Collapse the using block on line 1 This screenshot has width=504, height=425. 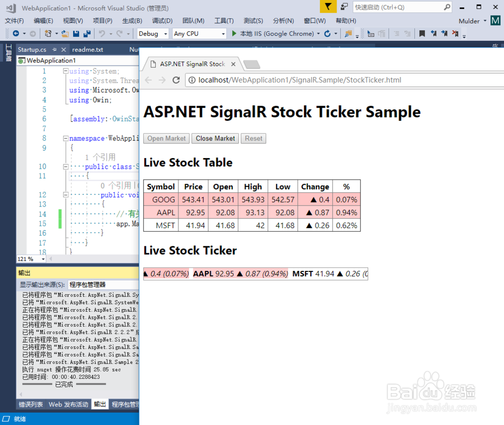click(x=66, y=71)
